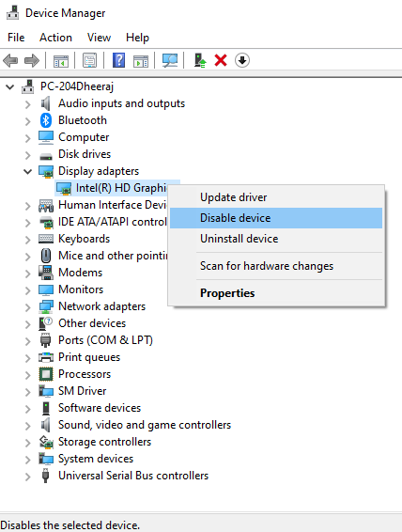Viewport: 402px width, 532px height.
Task: Expand the Ports (COM & LPT) category
Action: [28, 341]
